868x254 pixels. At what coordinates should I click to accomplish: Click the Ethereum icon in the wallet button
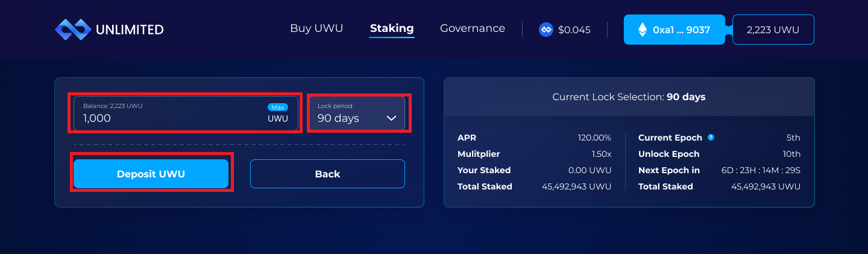(x=643, y=30)
